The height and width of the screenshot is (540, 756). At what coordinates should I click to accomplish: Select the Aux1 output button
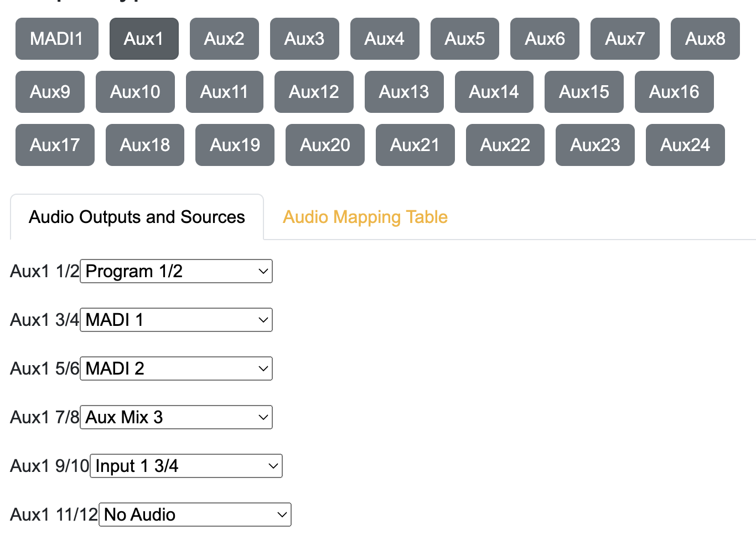click(x=144, y=39)
